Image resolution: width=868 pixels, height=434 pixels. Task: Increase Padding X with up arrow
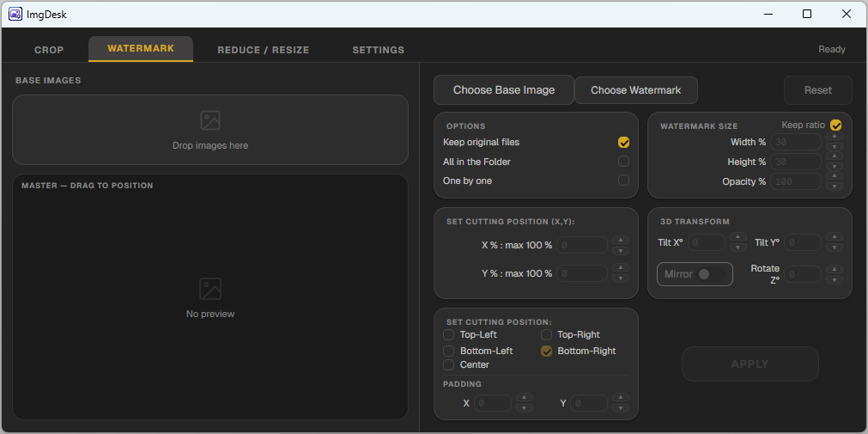[525, 397]
